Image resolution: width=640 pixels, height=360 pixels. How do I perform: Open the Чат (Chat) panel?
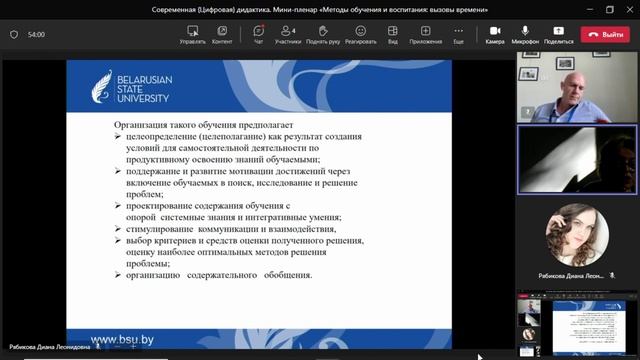258,35
